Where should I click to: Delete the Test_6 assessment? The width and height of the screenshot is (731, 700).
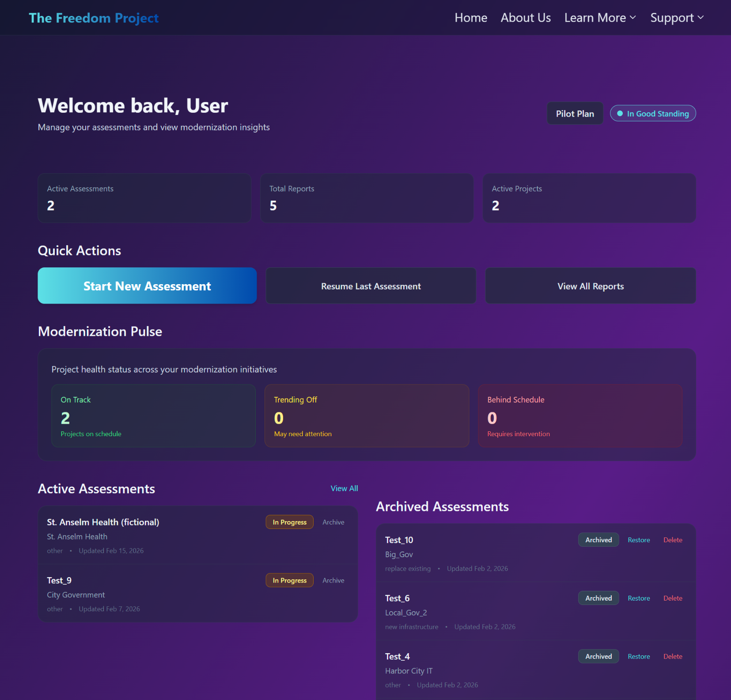(672, 598)
